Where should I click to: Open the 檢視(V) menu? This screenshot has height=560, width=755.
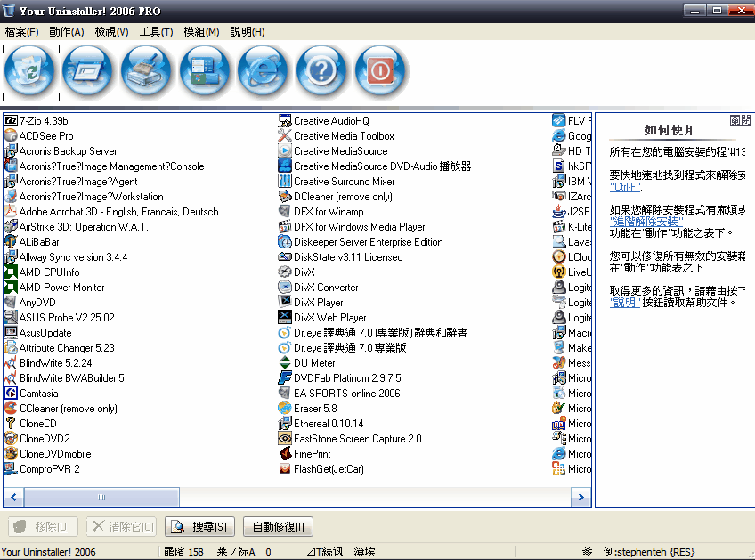pos(111,32)
